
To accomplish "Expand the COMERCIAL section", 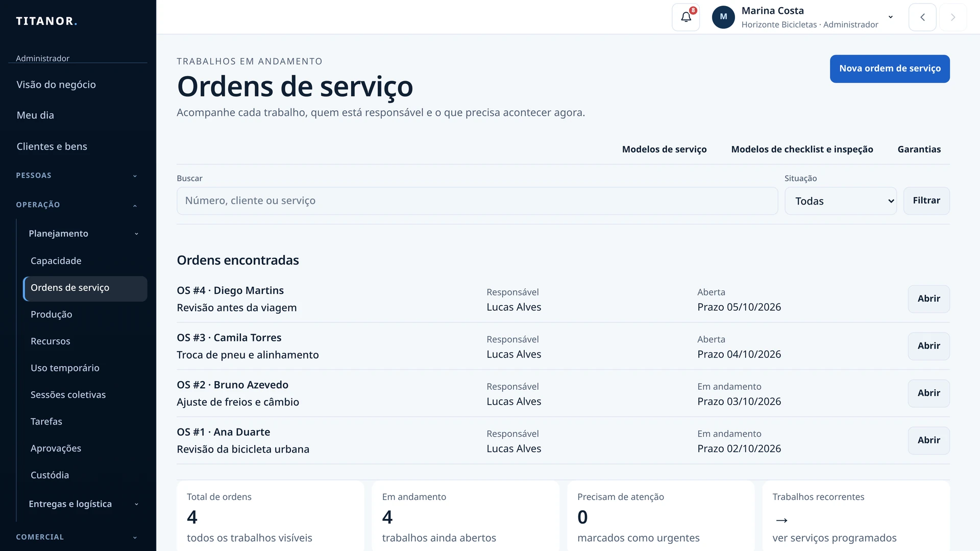I will coord(78,537).
